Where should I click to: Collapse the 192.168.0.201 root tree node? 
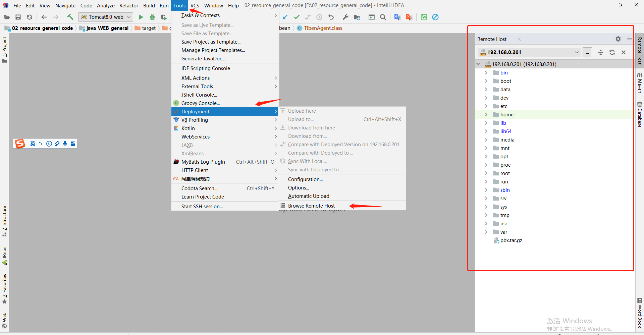478,64
